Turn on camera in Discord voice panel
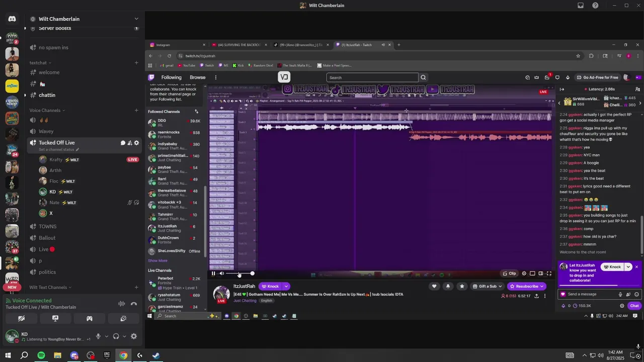 coord(21,318)
